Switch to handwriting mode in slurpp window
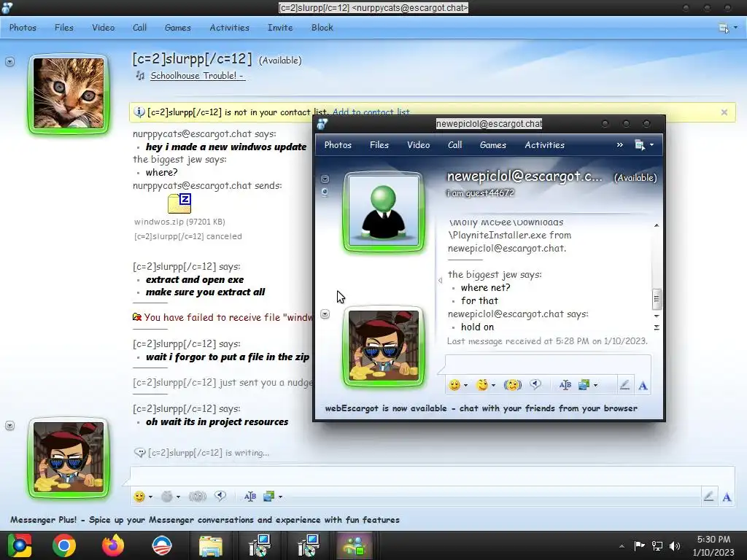 tap(708, 497)
